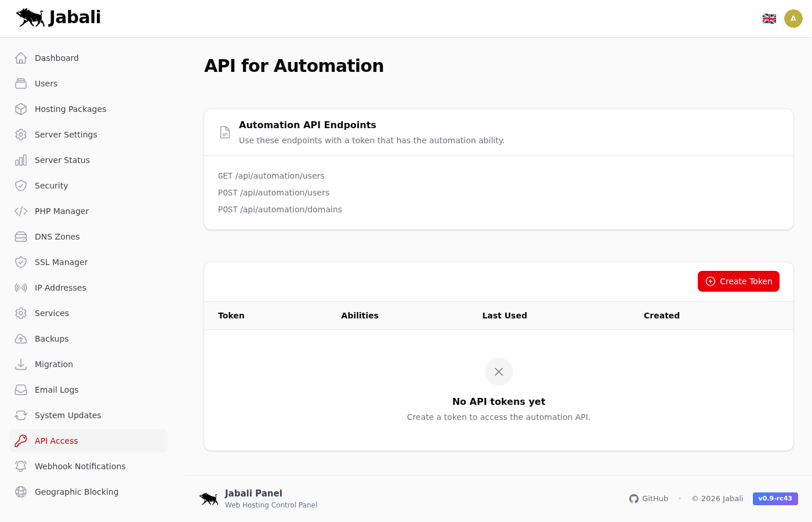Click the IP Addresses signal icon
Screen dimensions: 812x522
21,288
